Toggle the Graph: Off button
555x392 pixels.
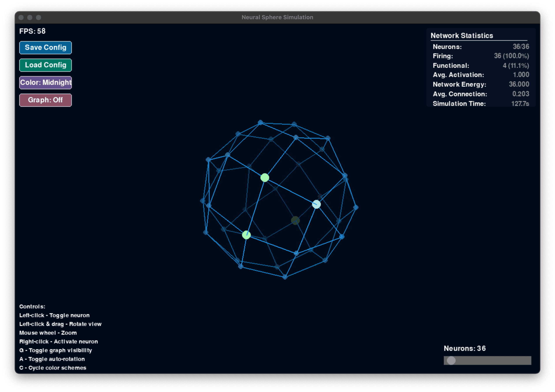pyautogui.click(x=46, y=100)
